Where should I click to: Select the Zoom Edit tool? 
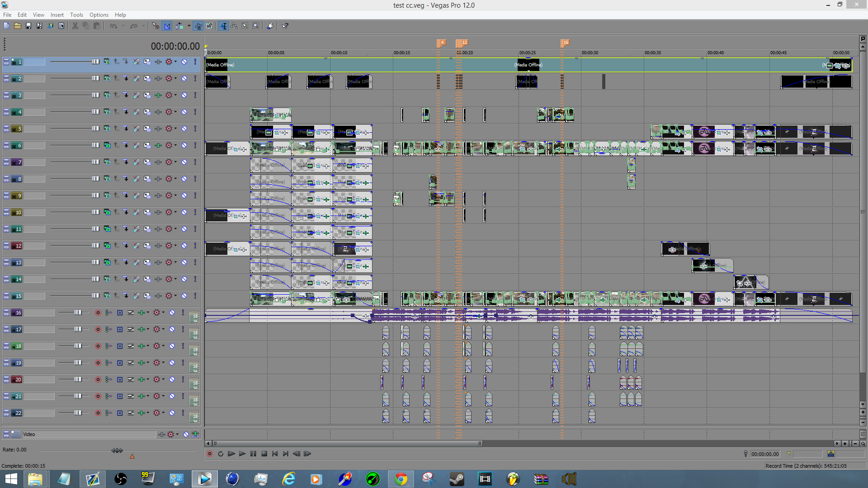256,26
